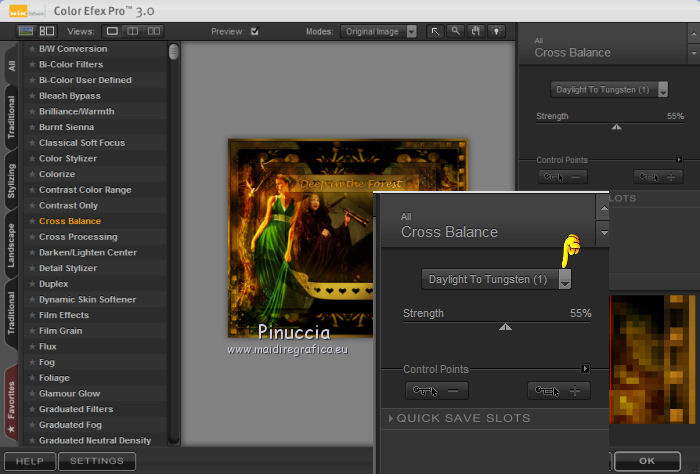The height and width of the screenshot is (474, 700).
Task: Select Graduated Filters entry
Action: (x=76, y=409)
